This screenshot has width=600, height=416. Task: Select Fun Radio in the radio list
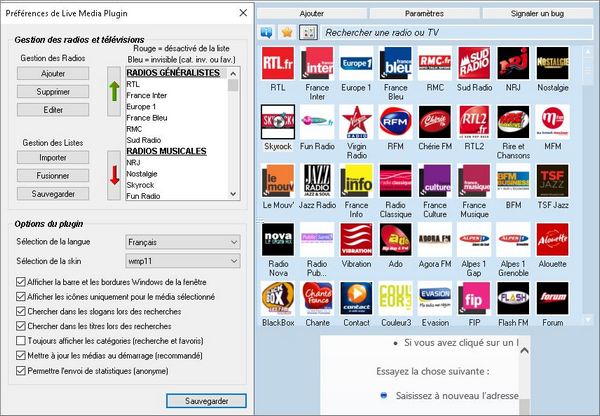[x=143, y=196]
